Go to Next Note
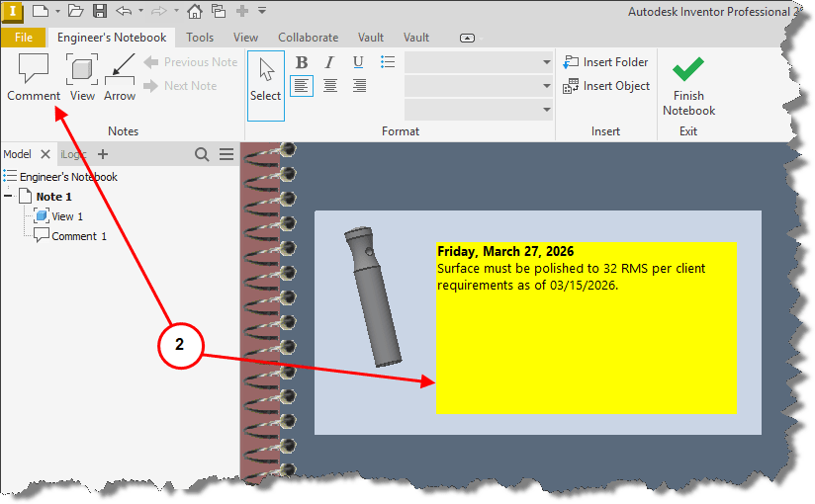This screenshot has height=504, width=815. tap(180, 86)
